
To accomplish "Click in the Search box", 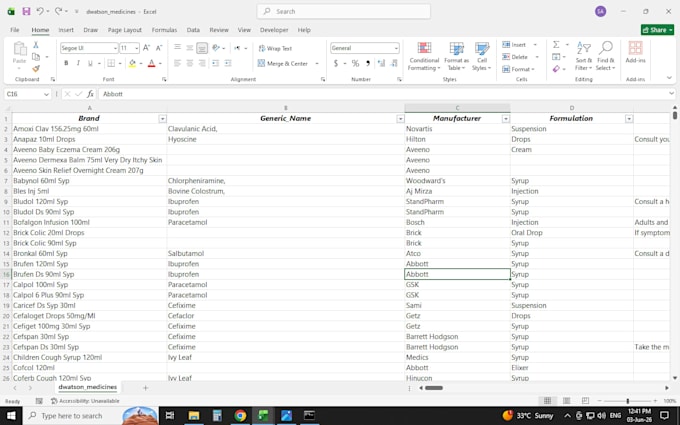I will click(x=344, y=12).
